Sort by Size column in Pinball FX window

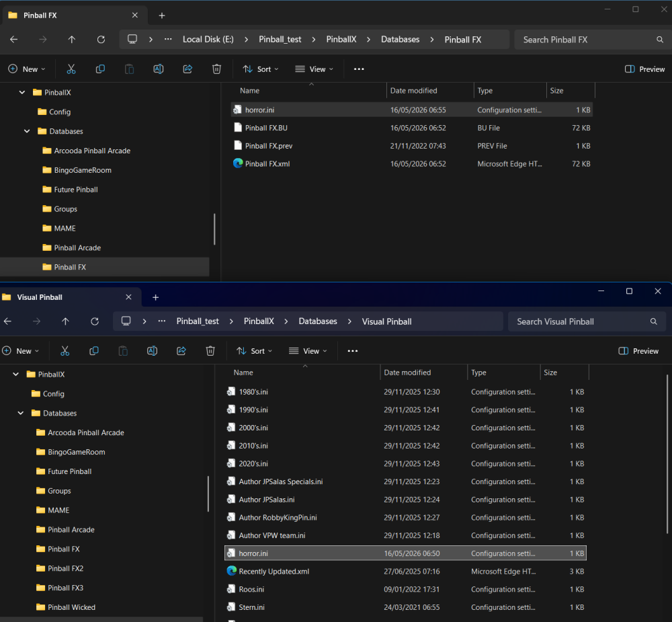(x=571, y=91)
